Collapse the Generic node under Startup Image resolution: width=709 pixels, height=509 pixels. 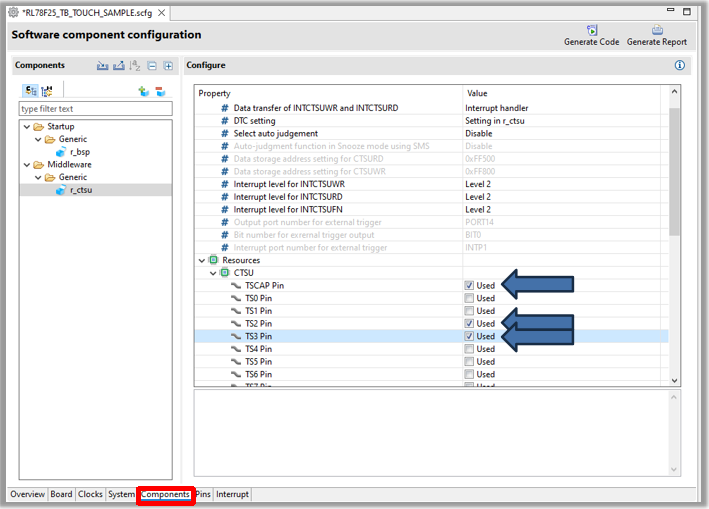38,139
